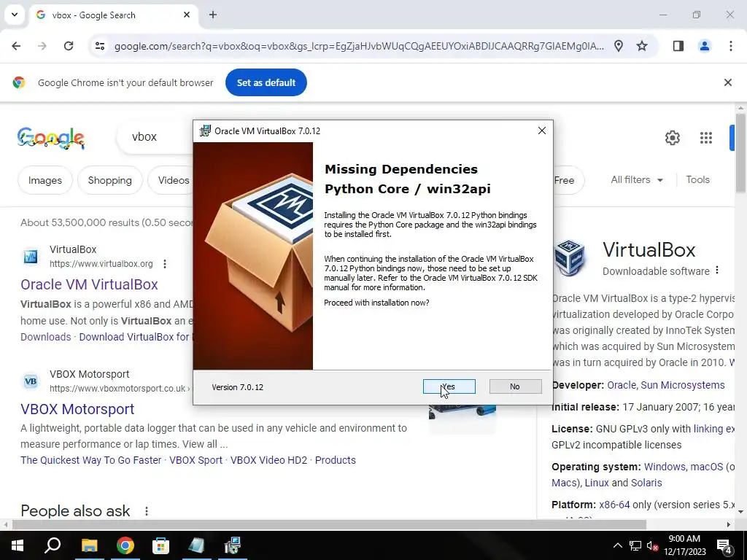Screen dimensions: 747x560
Task: Dismiss the default browser notification bar
Action: pyautogui.click(x=727, y=82)
